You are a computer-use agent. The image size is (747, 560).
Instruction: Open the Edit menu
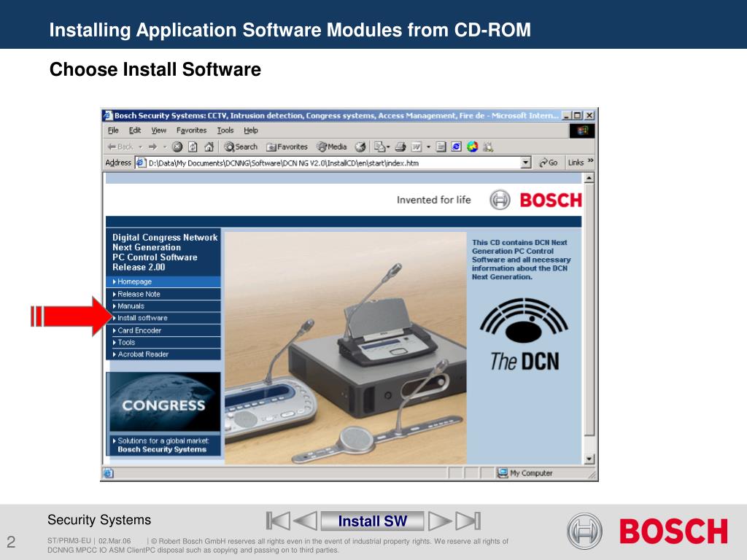pyautogui.click(x=135, y=130)
